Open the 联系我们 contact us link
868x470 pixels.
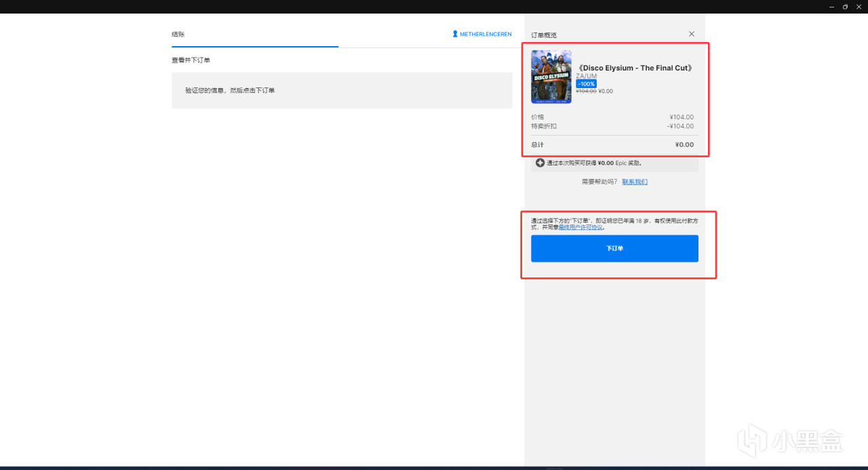(x=635, y=182)
